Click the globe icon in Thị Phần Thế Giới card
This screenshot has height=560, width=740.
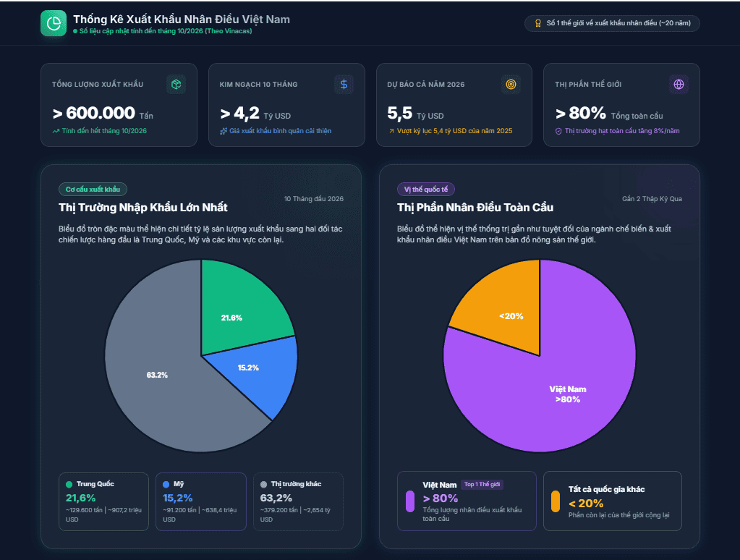[x=679, y=85]
